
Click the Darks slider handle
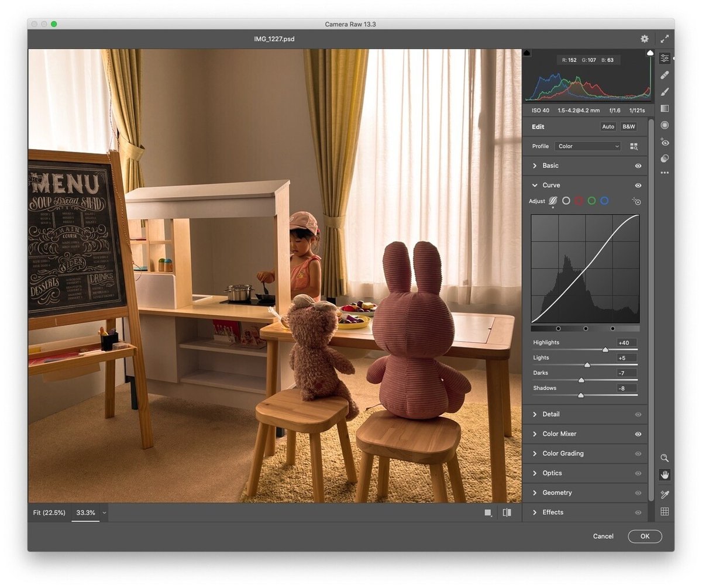[581, 380]
